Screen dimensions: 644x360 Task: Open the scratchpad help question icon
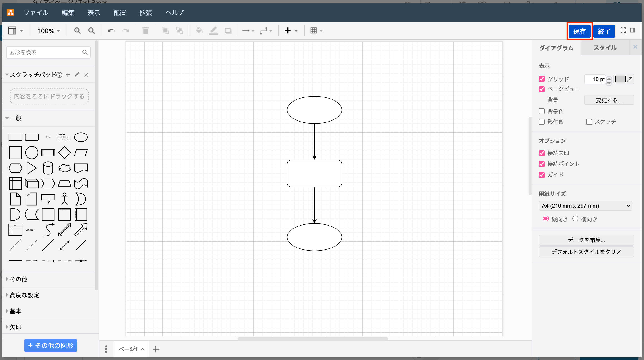59,75
